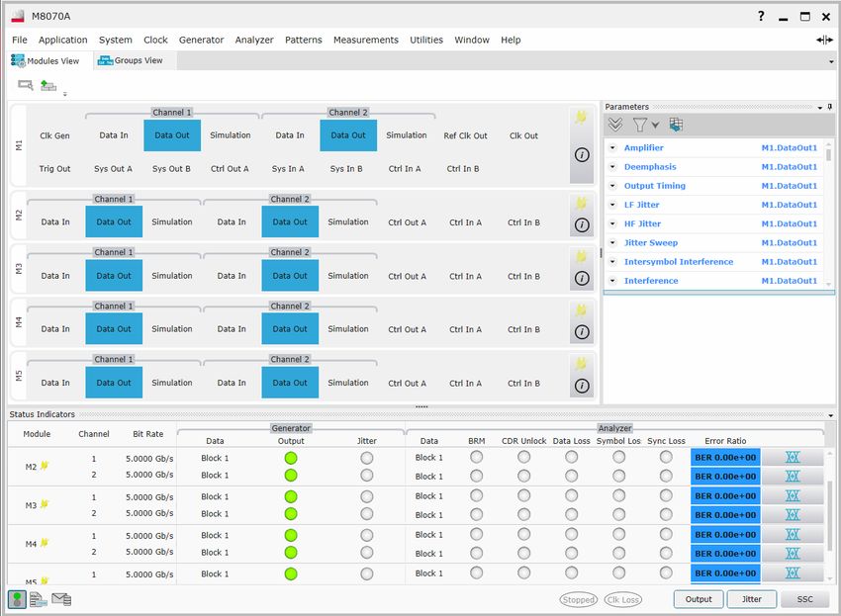The height and width of the screenshot is (616, 841).
Task: Click the SSC button in bottom bar
Action: 804,599
